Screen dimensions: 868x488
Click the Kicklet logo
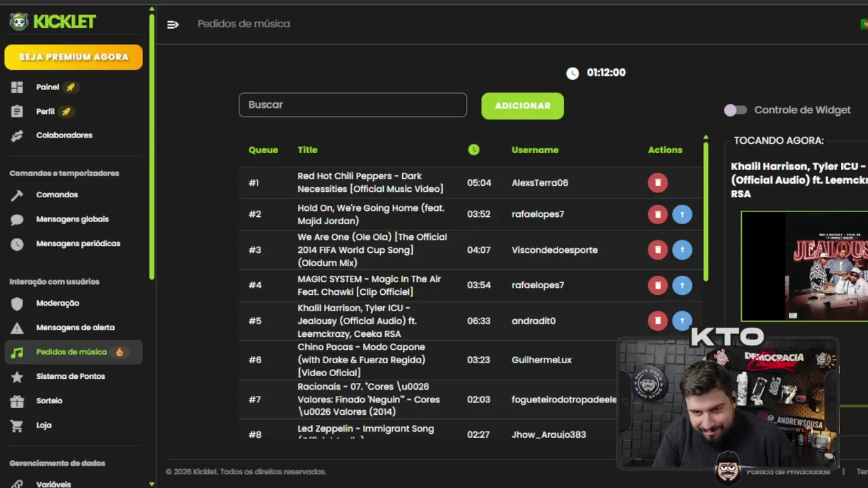tap(53, 22)
